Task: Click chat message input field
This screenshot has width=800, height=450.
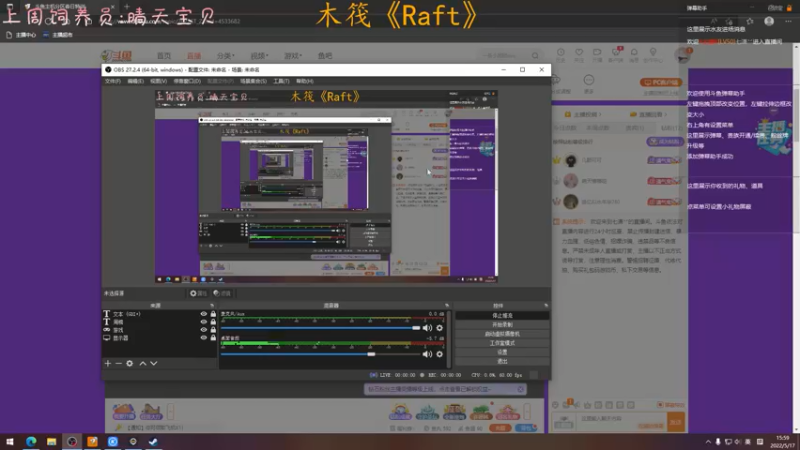Action: (621, 422)
